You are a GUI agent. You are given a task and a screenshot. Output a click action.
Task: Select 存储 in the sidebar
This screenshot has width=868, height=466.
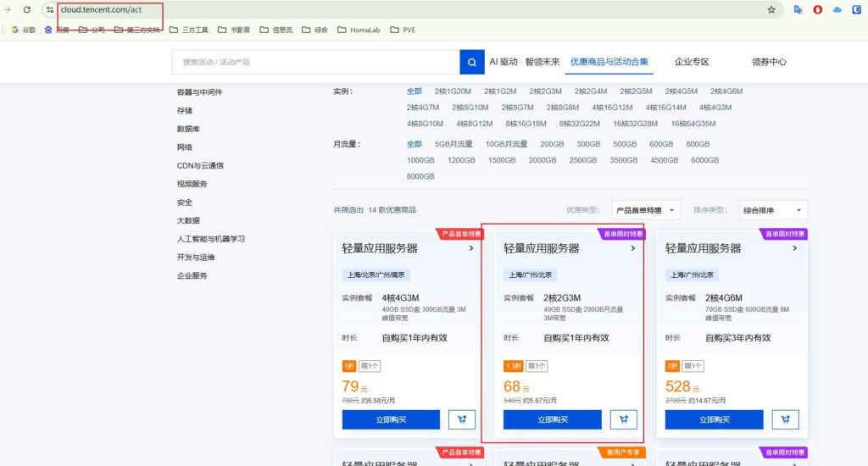pos(184,111)
